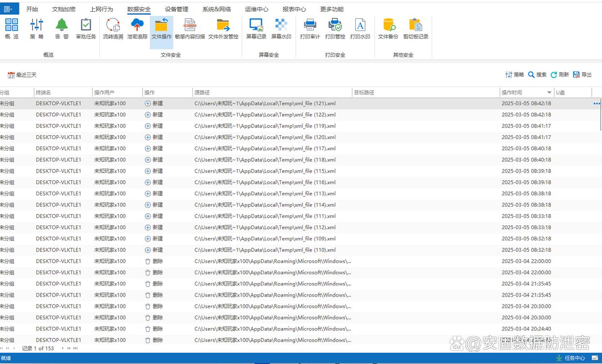Switch to the 报表中心 tab
602x364 pixels.
294,9
